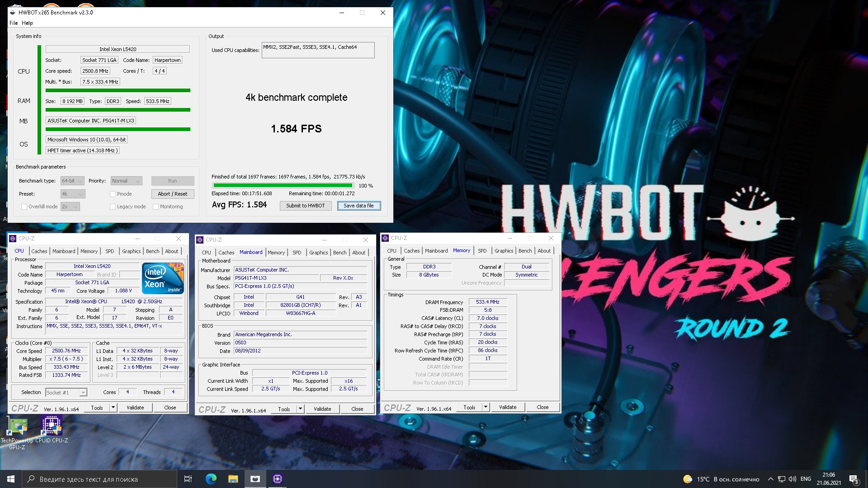Click the volume icon in system tray
The height and width of the screenshot is (488, 868).
(793, 479)
